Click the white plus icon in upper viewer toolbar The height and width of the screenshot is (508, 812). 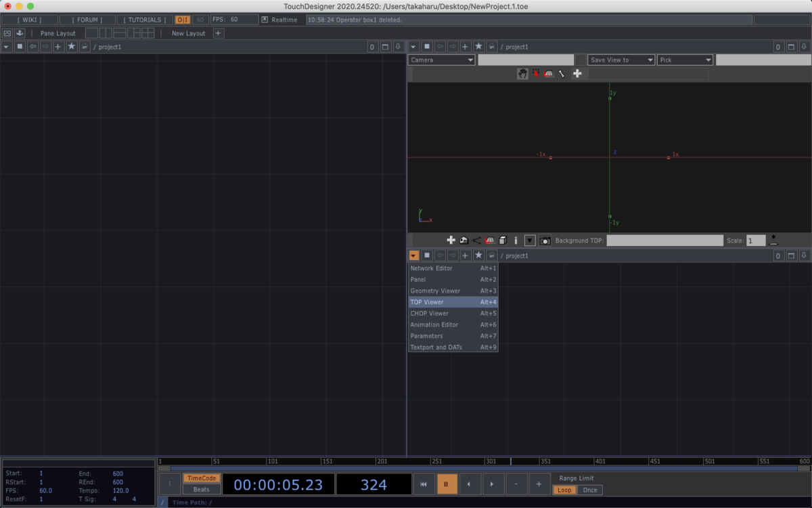[x=577, y=74]
